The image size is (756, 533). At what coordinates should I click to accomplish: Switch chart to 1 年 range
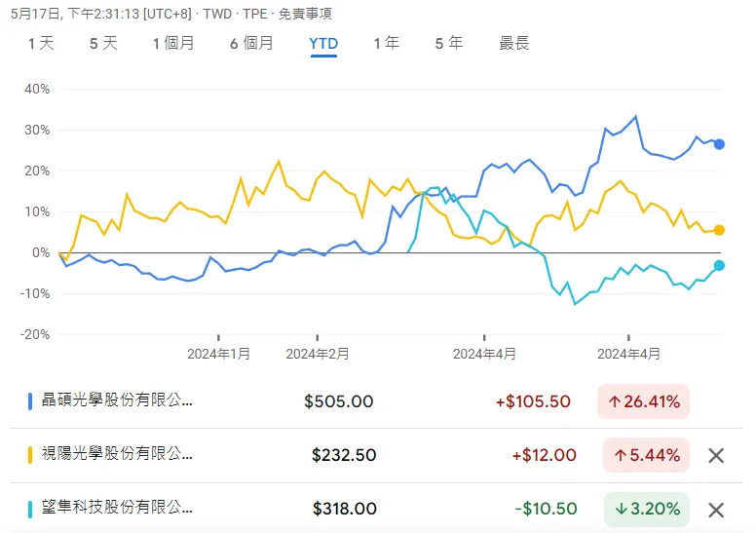point(386,44)
